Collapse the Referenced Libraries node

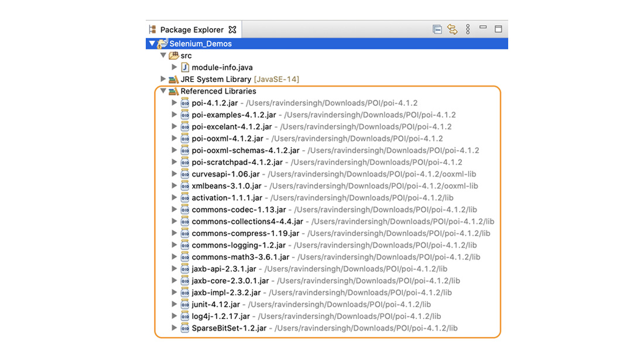click(163, 91)
